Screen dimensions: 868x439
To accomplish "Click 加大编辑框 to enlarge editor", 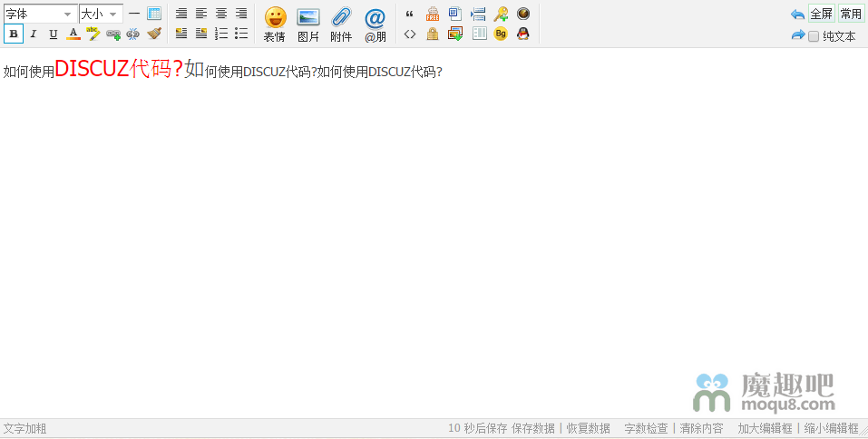I will [x=765, y=428].
